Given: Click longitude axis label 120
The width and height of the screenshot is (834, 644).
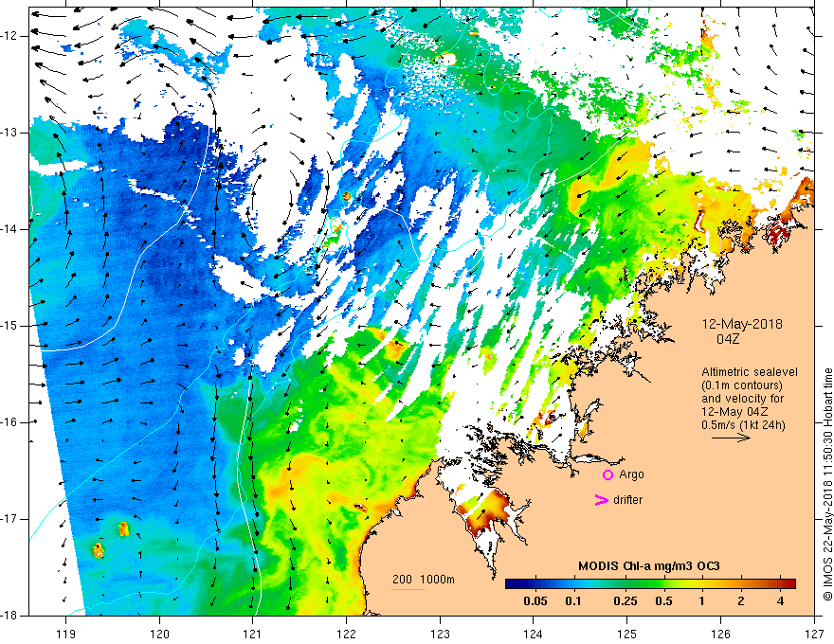Looking at the screenshot, I should tap(159, 634).
